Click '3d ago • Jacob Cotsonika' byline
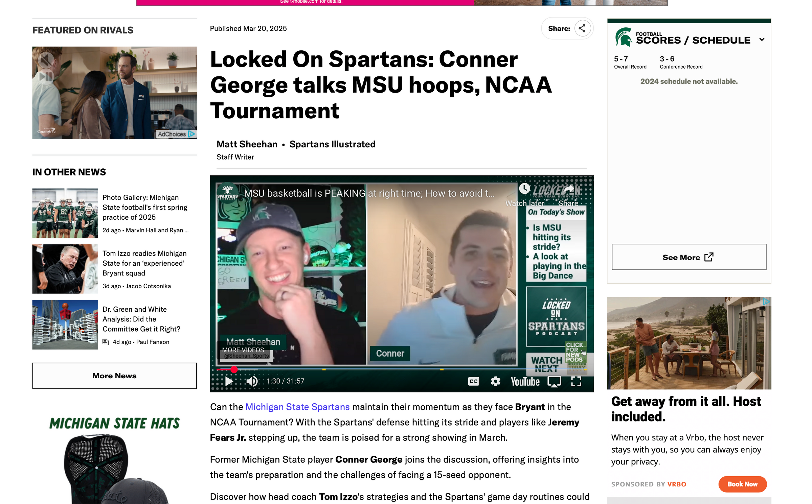Screen dimensions: 812x504 pos(137,286)
